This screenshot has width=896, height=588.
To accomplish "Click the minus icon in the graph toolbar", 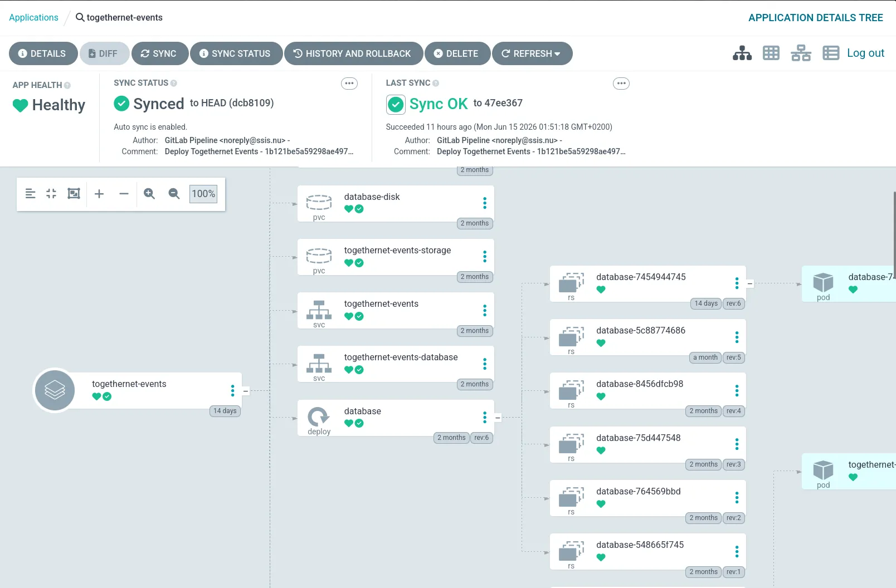I will point(124,194).
